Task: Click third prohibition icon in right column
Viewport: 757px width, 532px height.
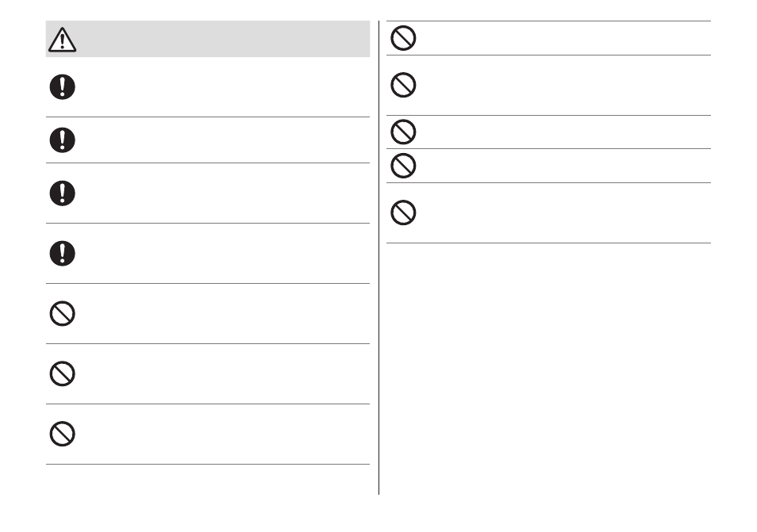Action: click(403, 132)
